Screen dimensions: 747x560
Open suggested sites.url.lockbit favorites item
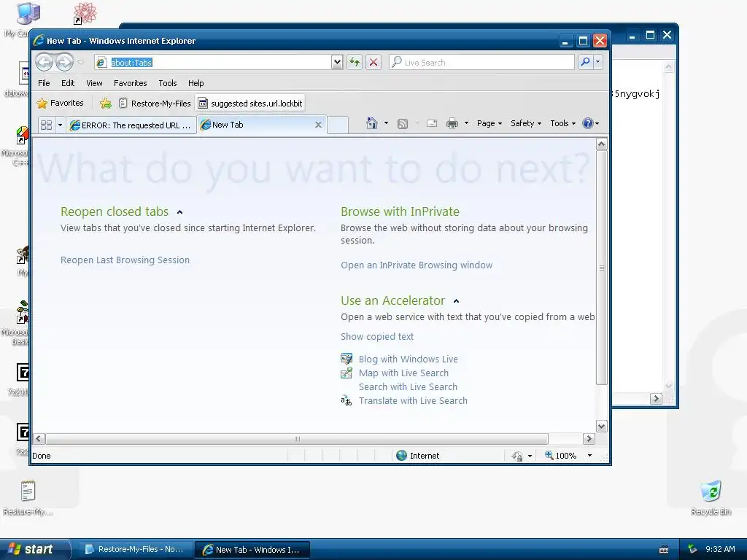coord(250,104)
